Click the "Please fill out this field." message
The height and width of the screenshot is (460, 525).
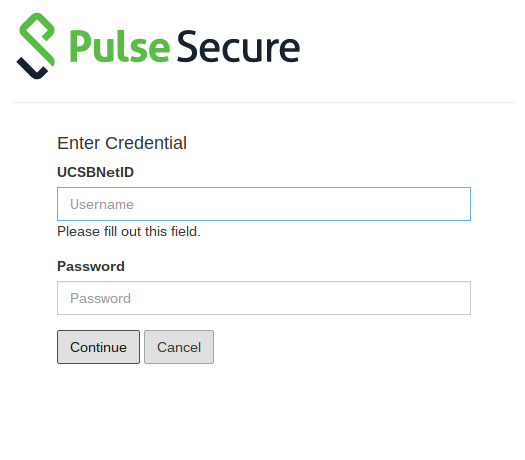pos(129,231)
